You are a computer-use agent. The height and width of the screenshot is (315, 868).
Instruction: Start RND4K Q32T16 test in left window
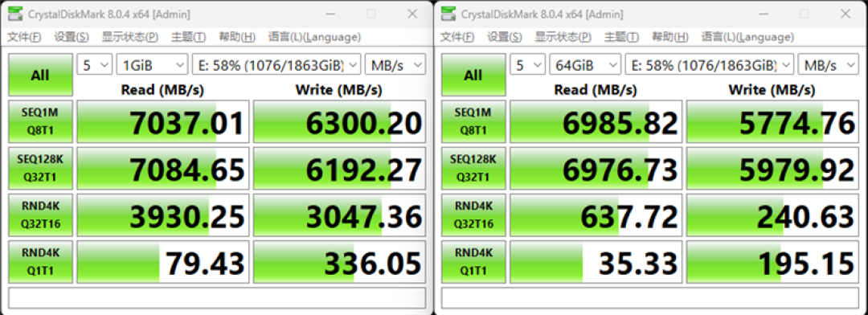[x=40, y=215]
